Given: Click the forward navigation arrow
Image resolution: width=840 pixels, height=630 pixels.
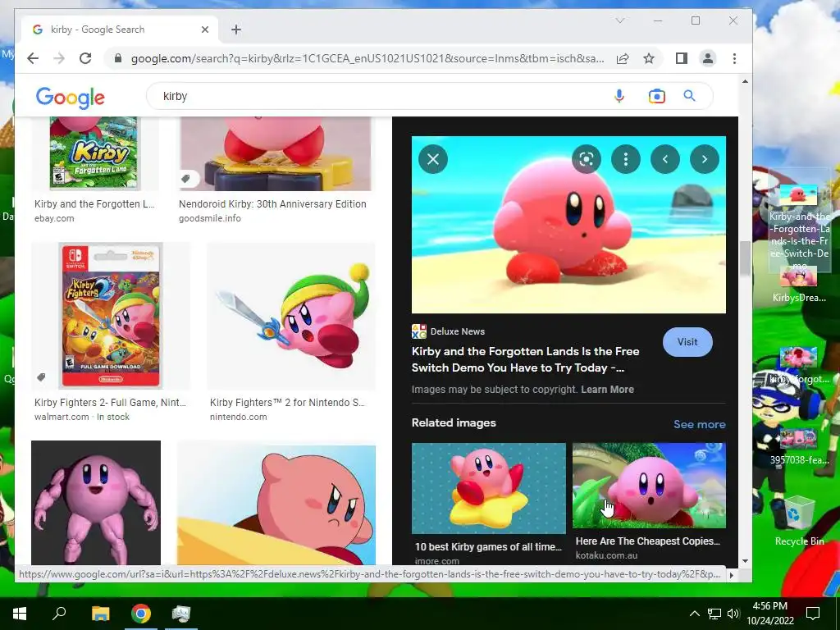Looking at the screenshot, I should [59, 58].
